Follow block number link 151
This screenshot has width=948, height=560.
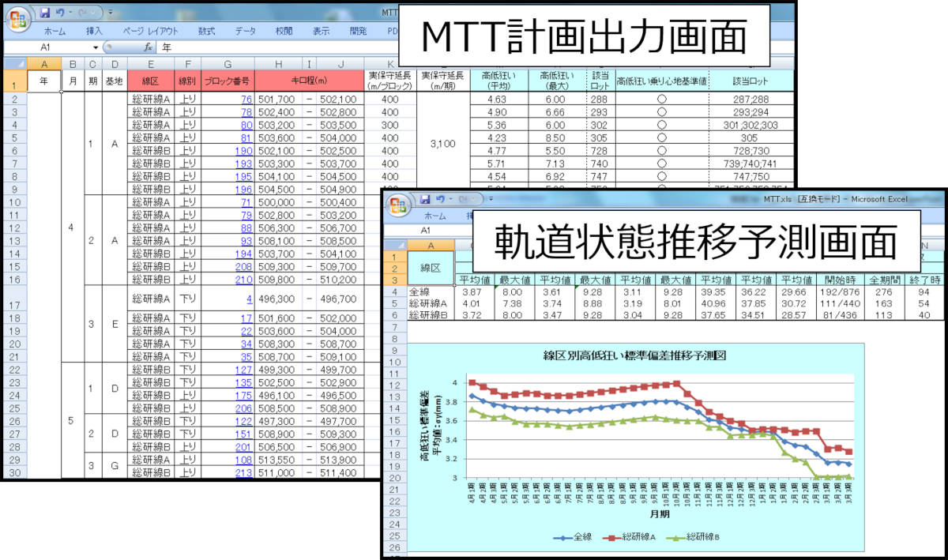tap(243, 434)
